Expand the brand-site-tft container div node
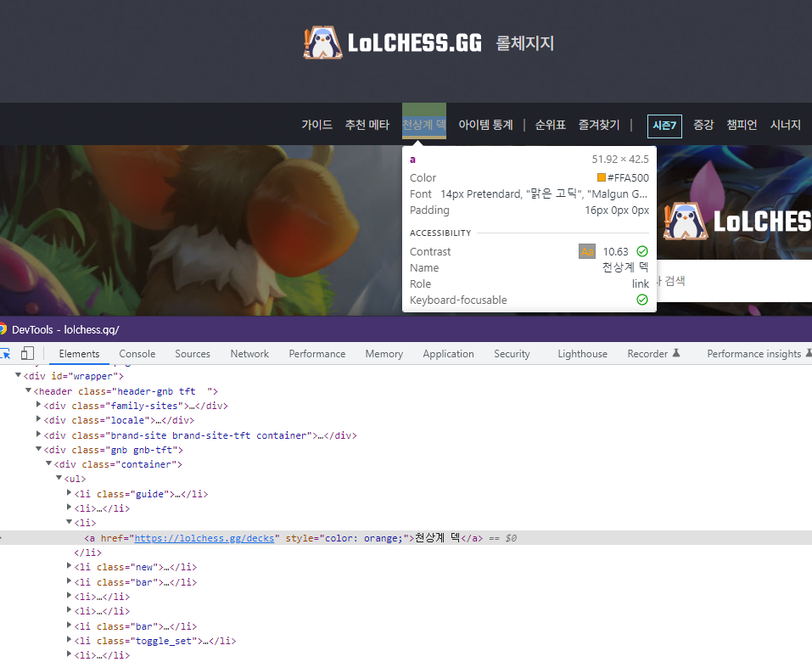Image resolution: width=812 pixels, height=662 pixels. tap(38, 434)
